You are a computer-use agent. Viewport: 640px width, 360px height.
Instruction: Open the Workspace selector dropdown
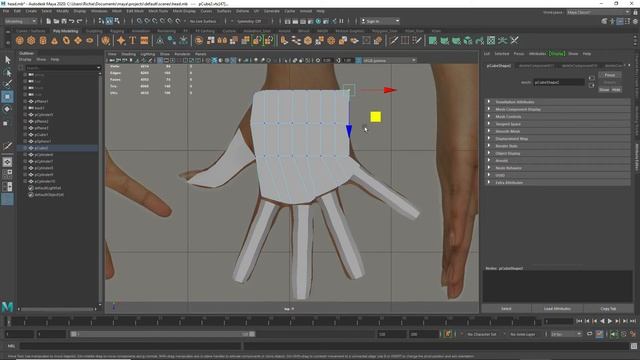(599, 12)
